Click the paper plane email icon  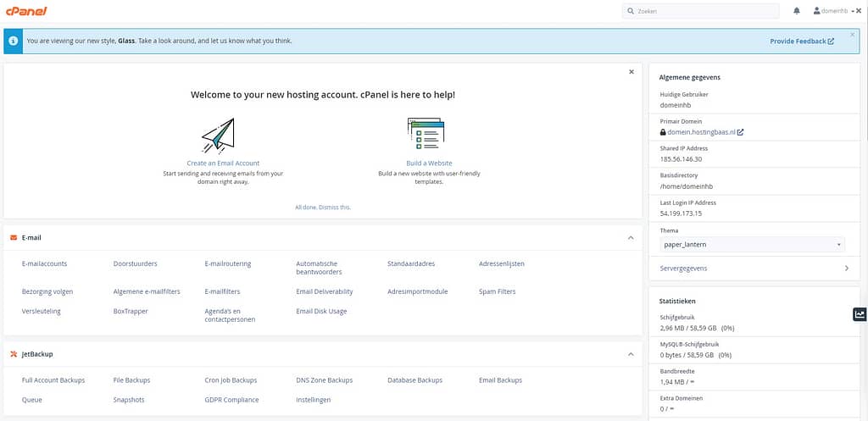click(218, 135)
